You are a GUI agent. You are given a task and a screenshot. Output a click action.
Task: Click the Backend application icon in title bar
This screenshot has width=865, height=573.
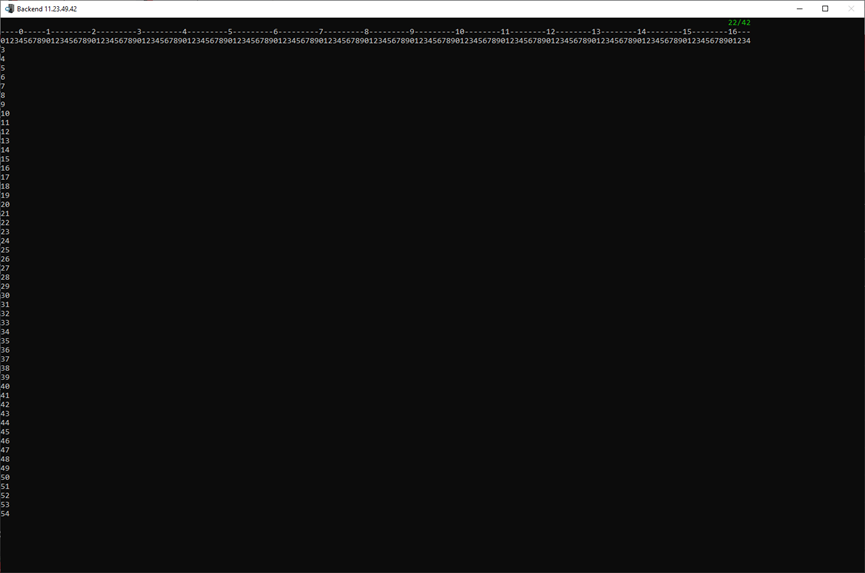coord(9,9)
